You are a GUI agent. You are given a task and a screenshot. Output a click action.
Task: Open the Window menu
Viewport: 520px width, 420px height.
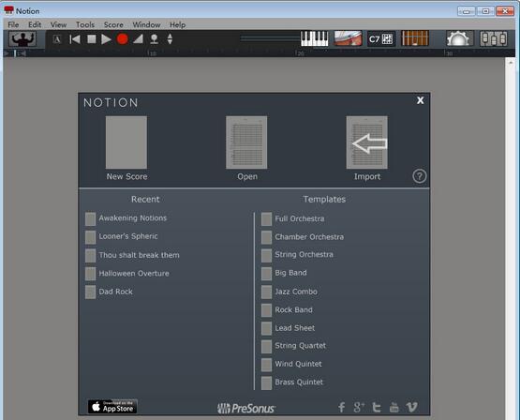click(146, 24)
